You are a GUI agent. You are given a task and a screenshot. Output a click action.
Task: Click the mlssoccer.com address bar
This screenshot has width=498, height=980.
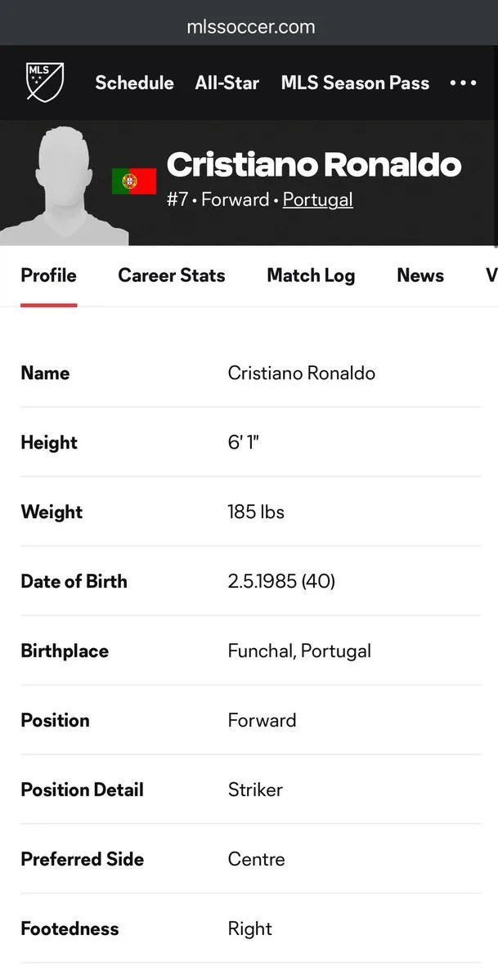click(250, 27)
